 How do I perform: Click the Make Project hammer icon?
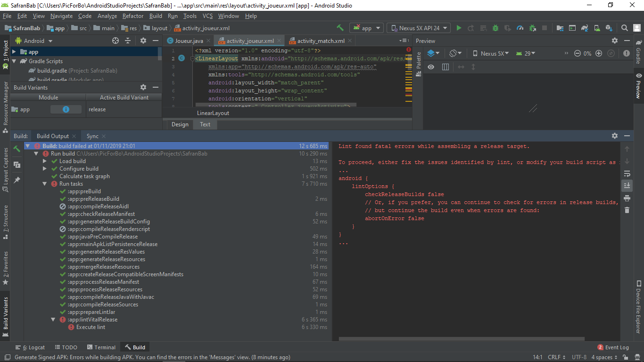pyautogui.click(x=340, y=28)
